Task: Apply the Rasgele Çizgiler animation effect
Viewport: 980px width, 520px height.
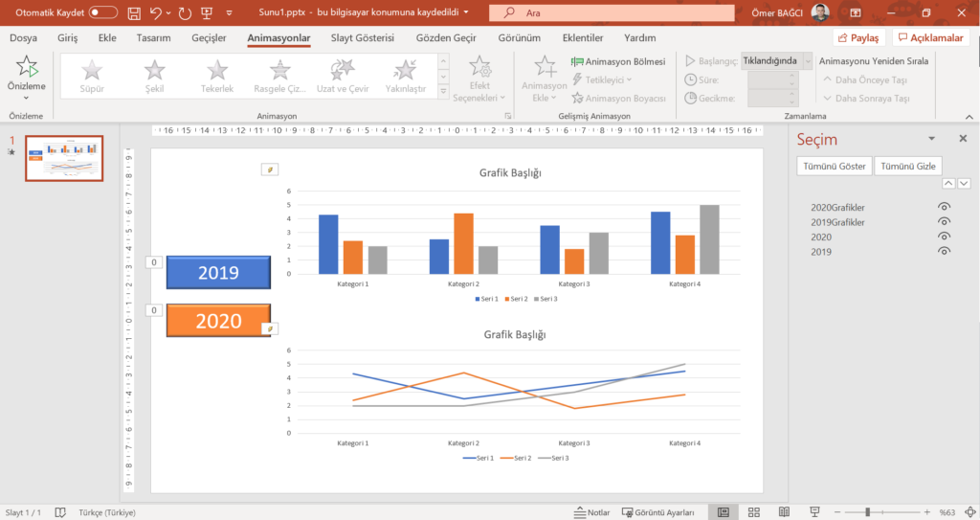Action: [280, 77]
